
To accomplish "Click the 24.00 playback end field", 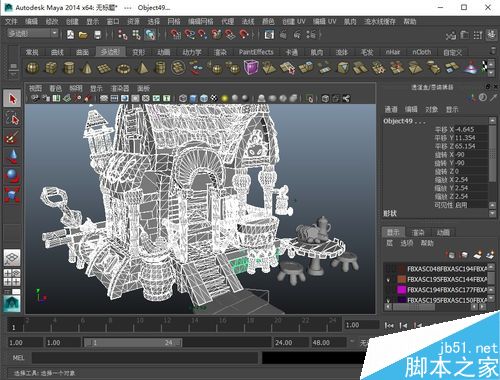I will (291, 342).
